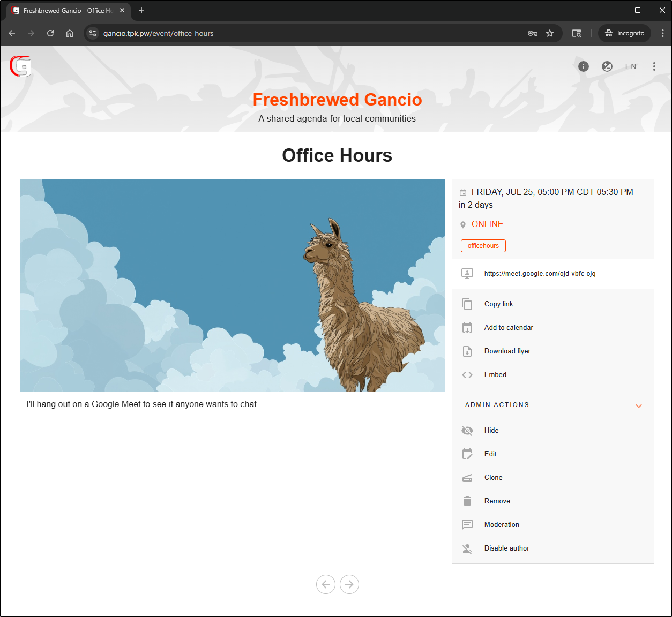This screenshot has height=617, width=672.
Task: Go to previous event arrow button
Action: pyautogui.click(x=326, y=584)
